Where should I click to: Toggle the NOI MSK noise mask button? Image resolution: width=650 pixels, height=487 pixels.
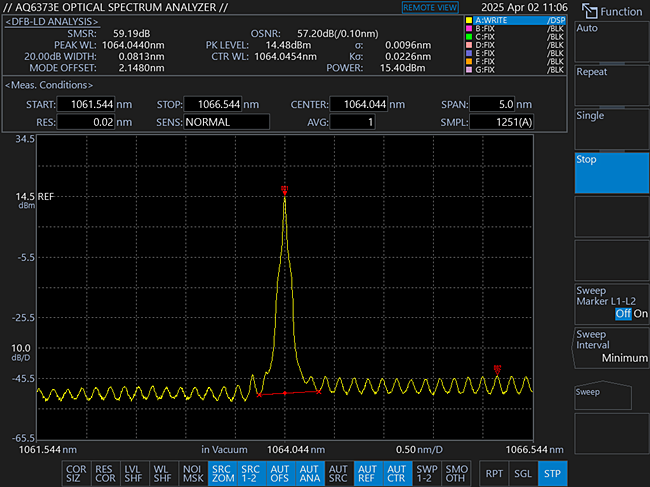point(192,472)
